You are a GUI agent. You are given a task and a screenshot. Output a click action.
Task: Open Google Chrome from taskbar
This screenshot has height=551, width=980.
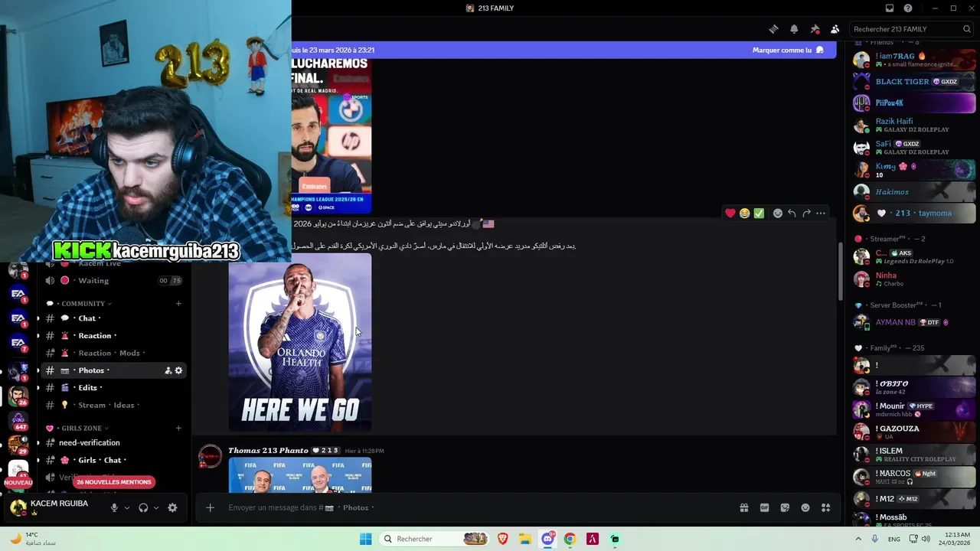pyautogui.click(x=570, y=539)
